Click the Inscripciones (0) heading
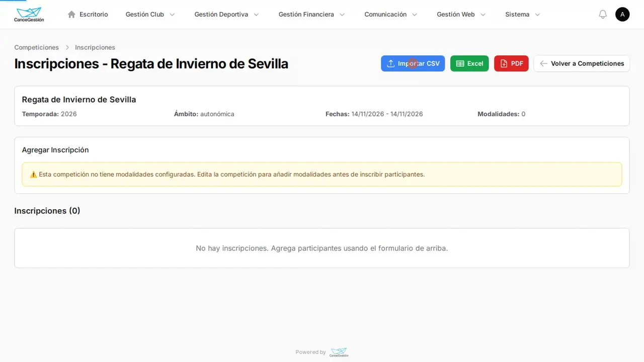Viewport: 644px width, 362px height. point(47,211)
